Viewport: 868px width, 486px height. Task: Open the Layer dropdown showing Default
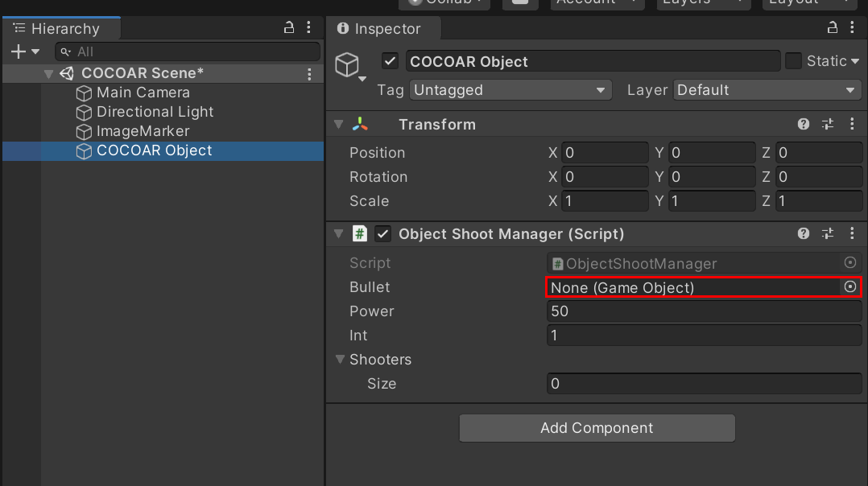point(767,90)
